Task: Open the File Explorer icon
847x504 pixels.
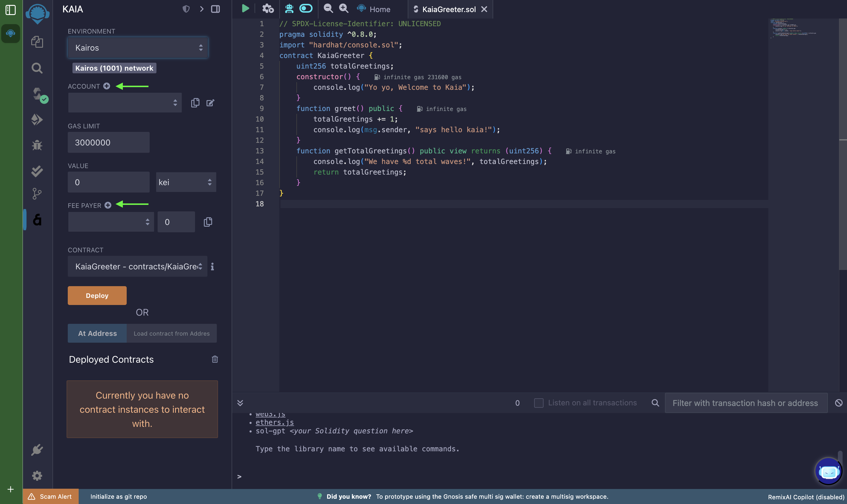Action: click(x=37, y=42)
